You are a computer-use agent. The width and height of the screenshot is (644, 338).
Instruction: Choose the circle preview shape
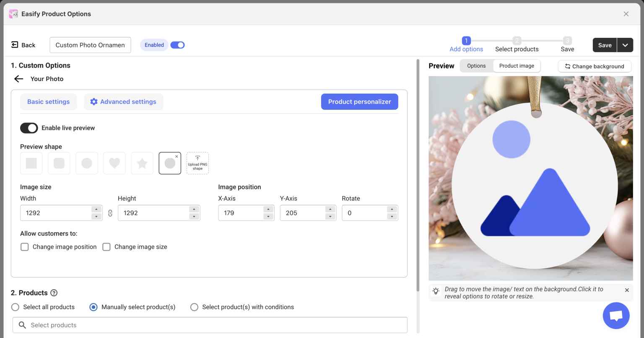(x=87, y=163)
